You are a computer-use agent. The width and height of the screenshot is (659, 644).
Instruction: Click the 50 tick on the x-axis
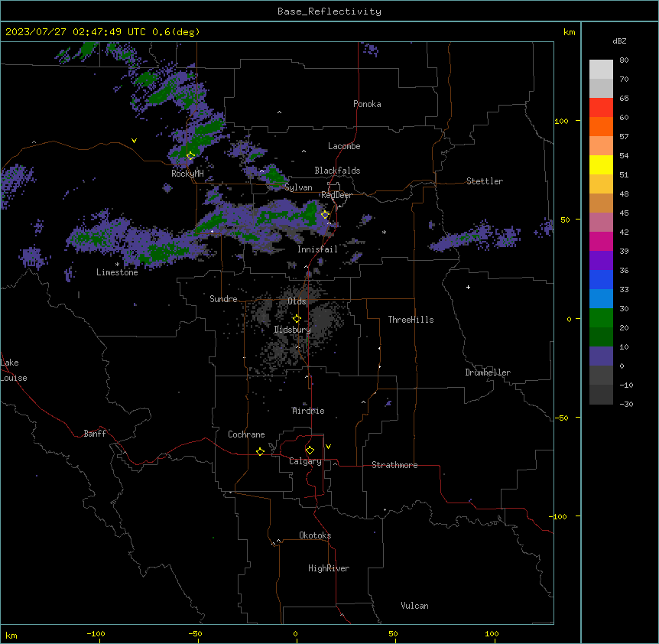coord(393,633)
